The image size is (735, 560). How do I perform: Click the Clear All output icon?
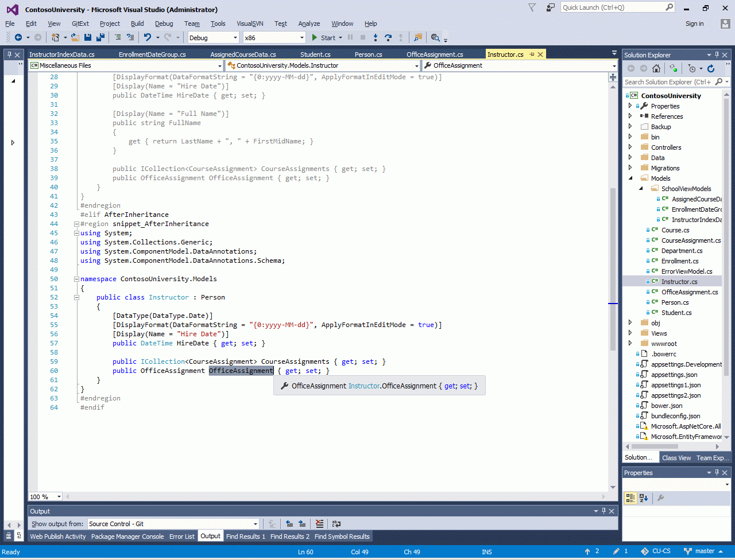point(319,524)
